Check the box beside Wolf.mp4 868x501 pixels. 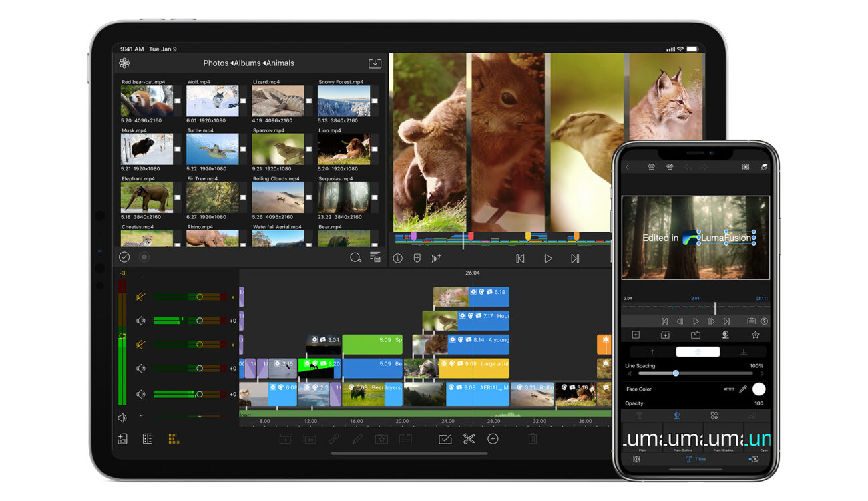(x=243, y=101)
